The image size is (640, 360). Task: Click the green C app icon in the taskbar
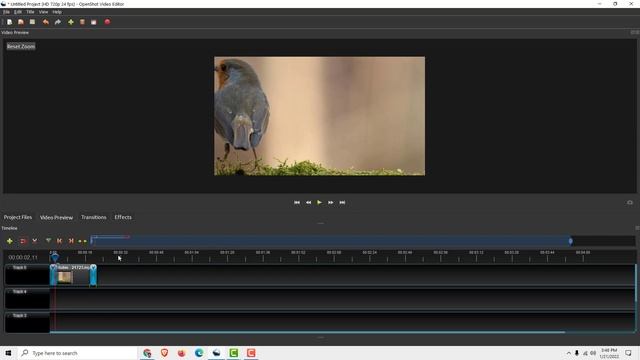click(x=233, y=353)
